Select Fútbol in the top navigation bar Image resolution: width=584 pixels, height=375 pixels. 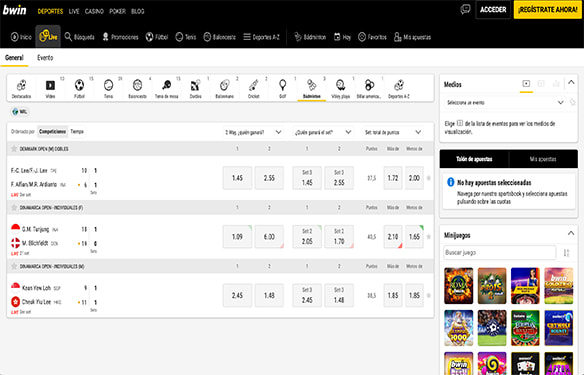click(157, 37)
